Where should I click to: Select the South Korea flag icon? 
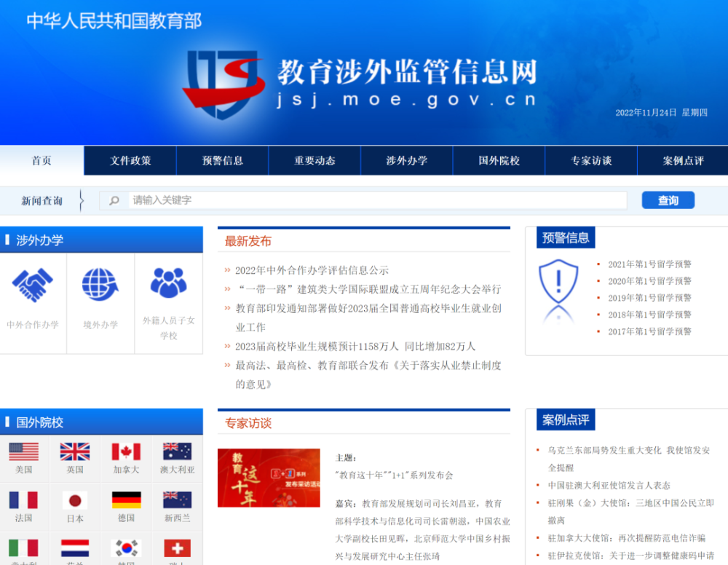(126, 548)
